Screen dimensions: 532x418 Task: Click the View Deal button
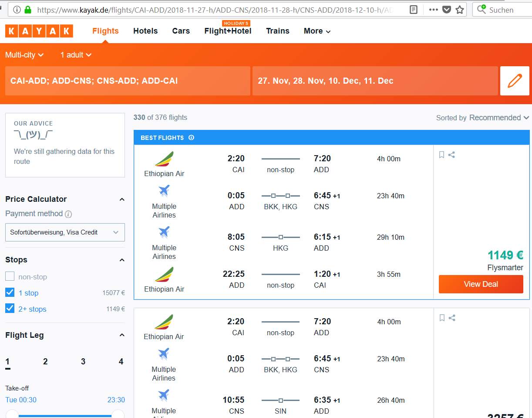click(x=481, y=284)
